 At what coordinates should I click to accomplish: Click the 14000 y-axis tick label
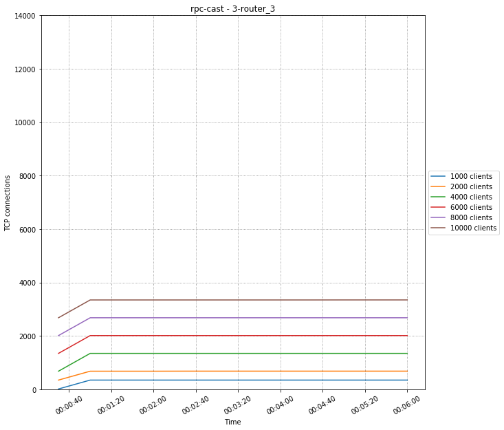(x=25, y=16)
